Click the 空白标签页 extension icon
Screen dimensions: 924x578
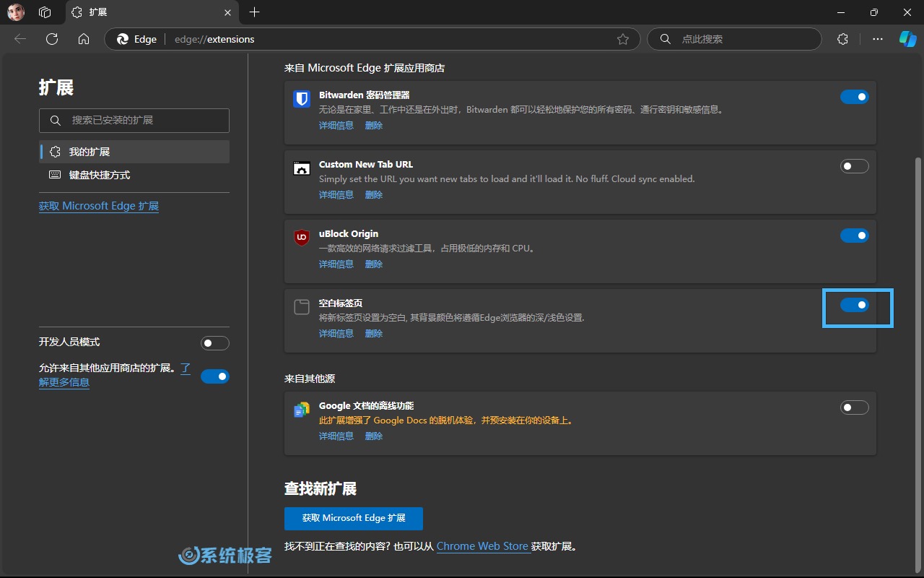click(x=302, y=306)
